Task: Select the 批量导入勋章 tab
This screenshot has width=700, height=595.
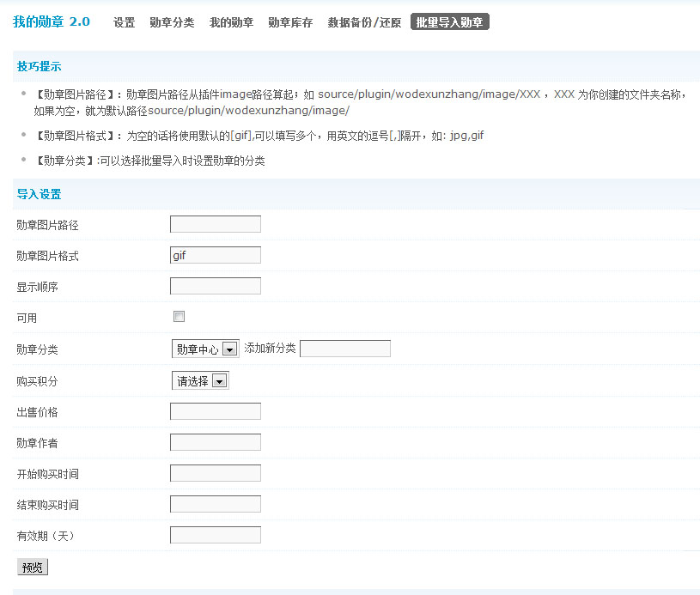Action: [449, 21]
